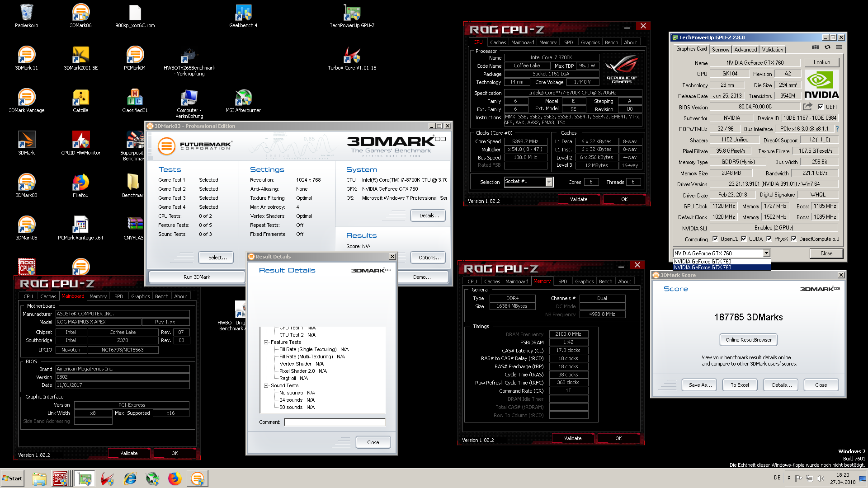Refresh GPU-Z data with the refresh icon
The height and width of the screenshot is (488, 868).
pyautogui.click(x=827, y=47)
